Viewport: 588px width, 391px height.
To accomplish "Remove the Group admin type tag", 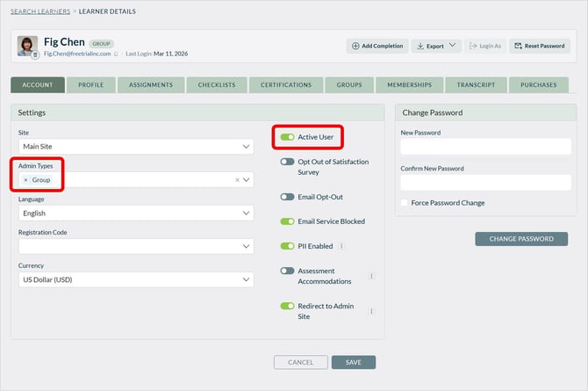I will (x=25, y=180).
